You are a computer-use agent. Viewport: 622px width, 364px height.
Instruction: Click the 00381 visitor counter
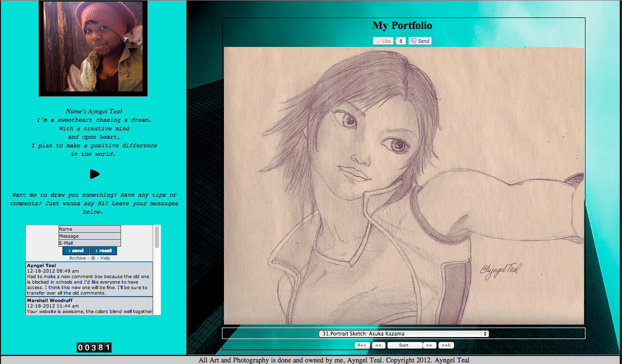click(x=94, y=348)
